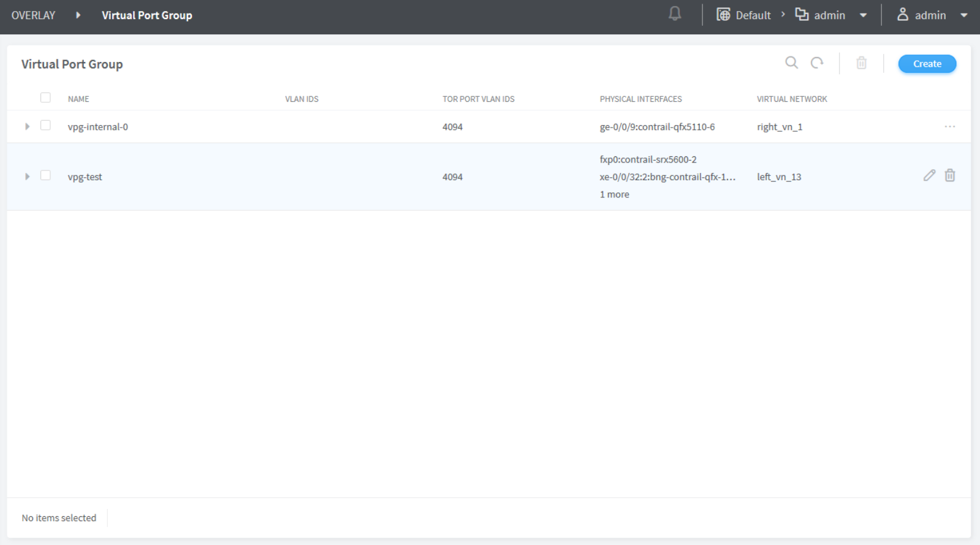Open the admin project dropdown arrow
980x545 pixels.
(x=864, y=15)
